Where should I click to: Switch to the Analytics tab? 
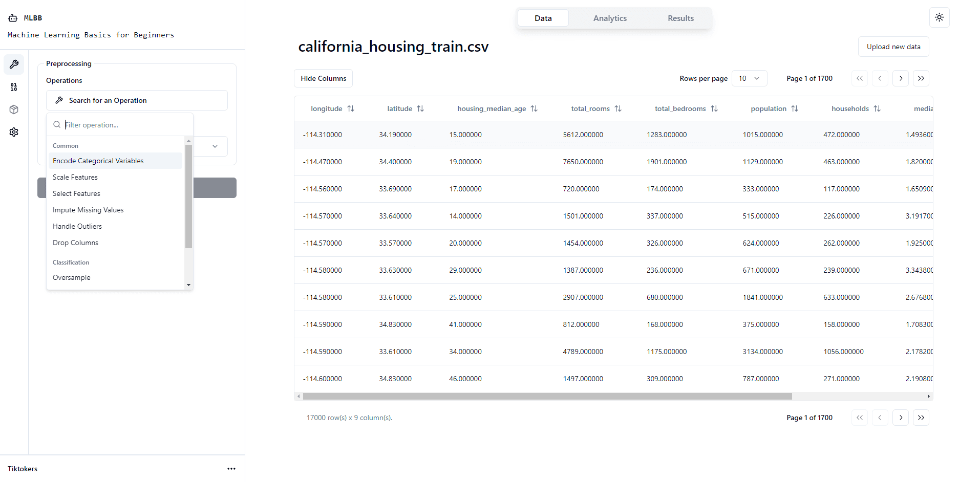[610, 18]
